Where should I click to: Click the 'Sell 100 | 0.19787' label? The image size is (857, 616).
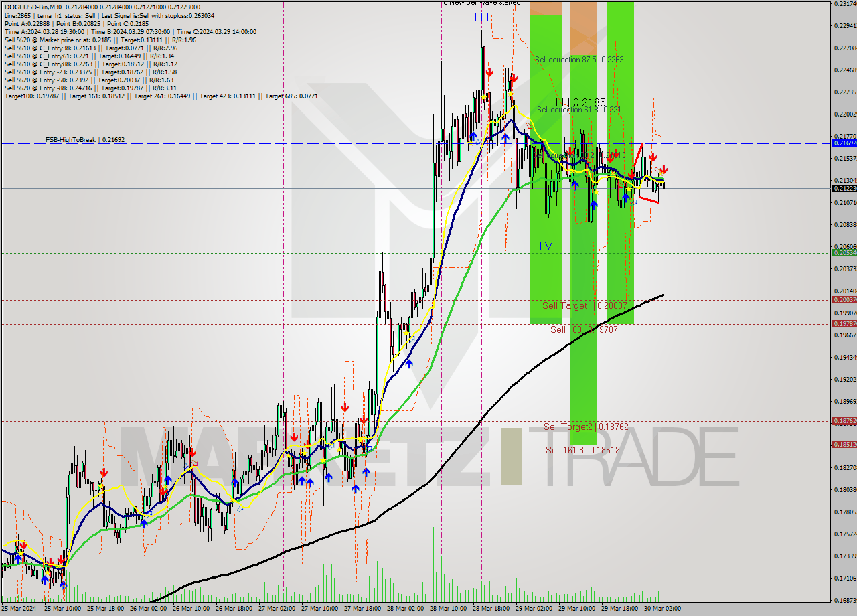[x=584, y=329]
